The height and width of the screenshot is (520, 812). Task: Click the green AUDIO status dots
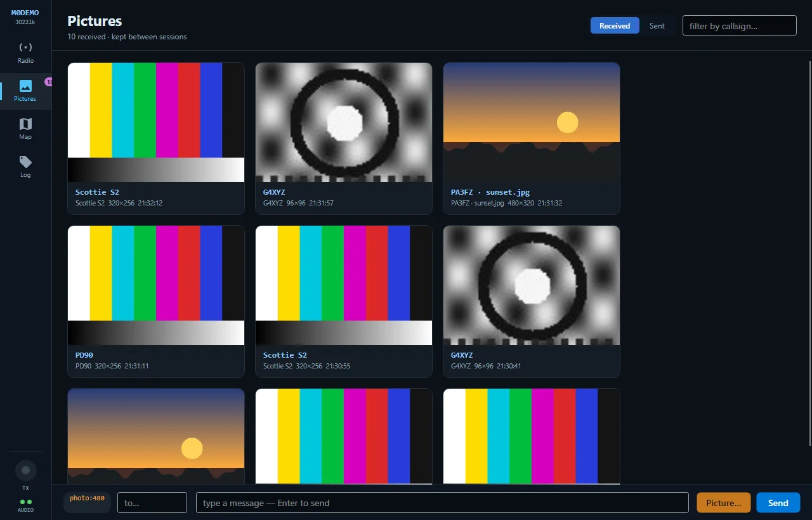pos(26,502)
